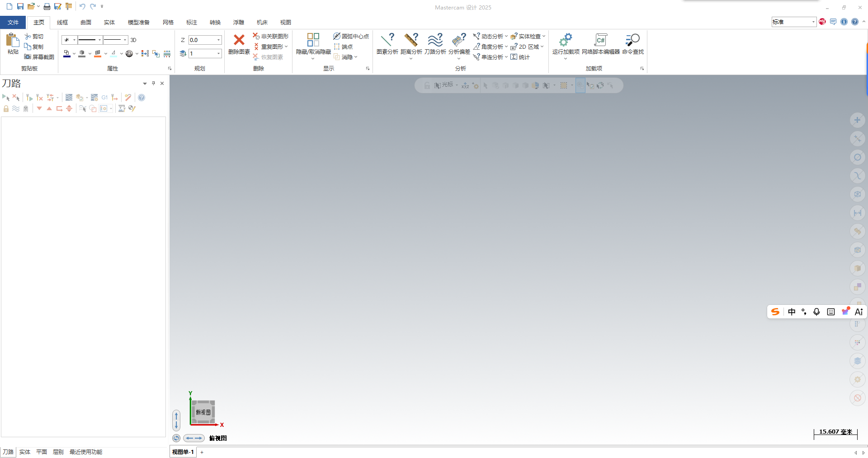This screenshot has height=458, width=868.
Task: Click the 俯视图 view gnomon cube
Action: click(203, 412)
